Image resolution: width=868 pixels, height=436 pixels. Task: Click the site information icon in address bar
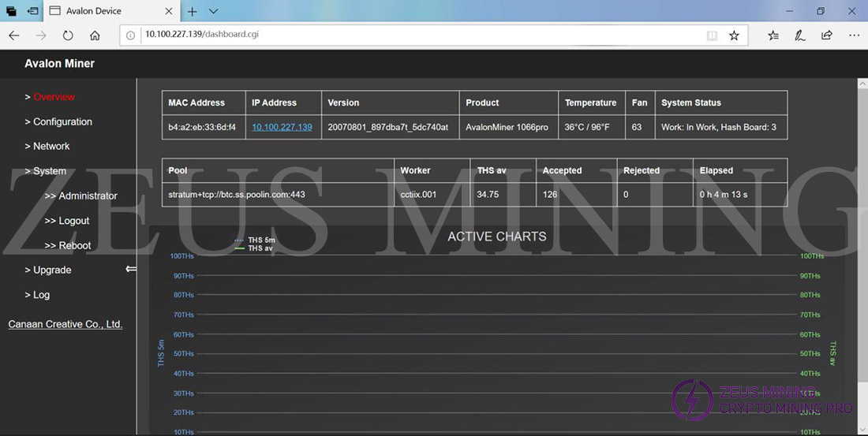tap(130, 35)
